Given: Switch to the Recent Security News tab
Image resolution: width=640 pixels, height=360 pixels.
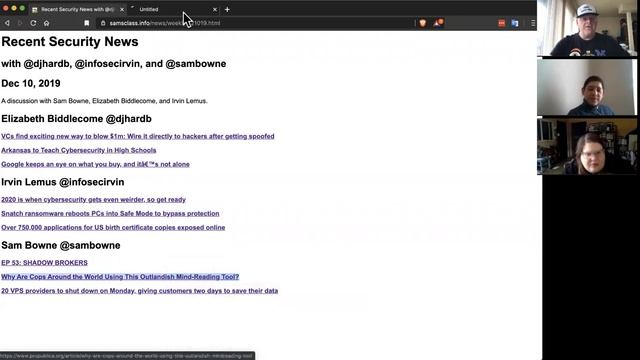Looking at the screenshot, I should (x=78, y=9).
